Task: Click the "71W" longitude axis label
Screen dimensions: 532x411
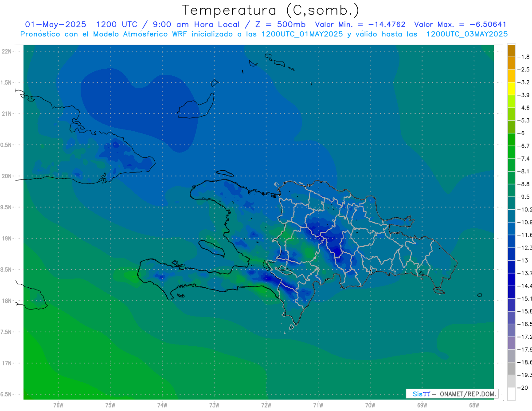Action: tap(318, 405)
